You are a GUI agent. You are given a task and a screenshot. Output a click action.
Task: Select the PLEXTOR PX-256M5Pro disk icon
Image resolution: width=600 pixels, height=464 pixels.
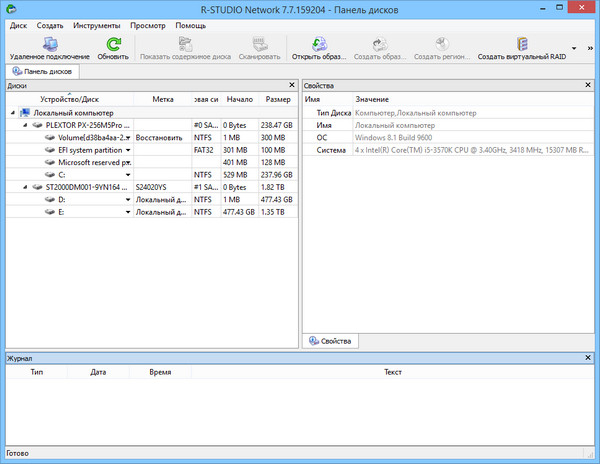point(35,125)
